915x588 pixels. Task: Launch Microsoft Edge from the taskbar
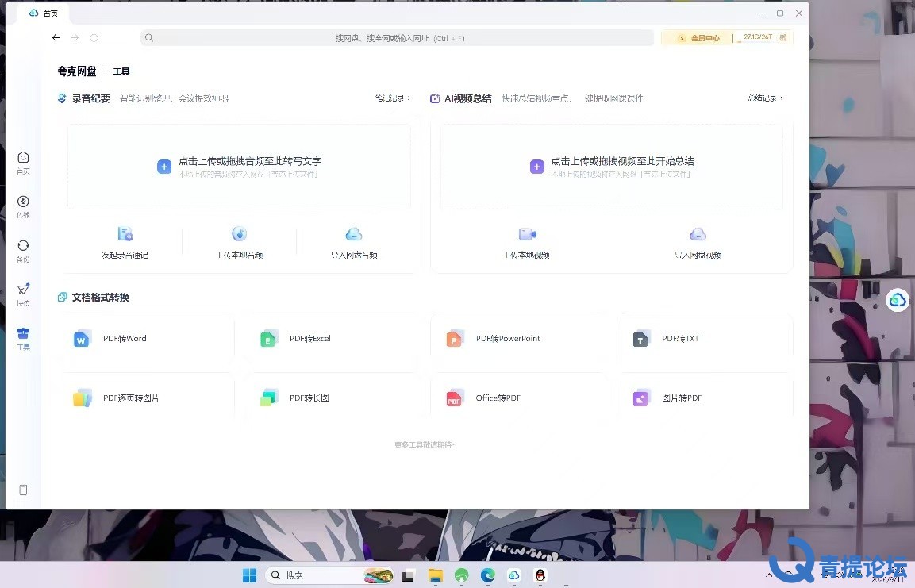pos(488,575)
